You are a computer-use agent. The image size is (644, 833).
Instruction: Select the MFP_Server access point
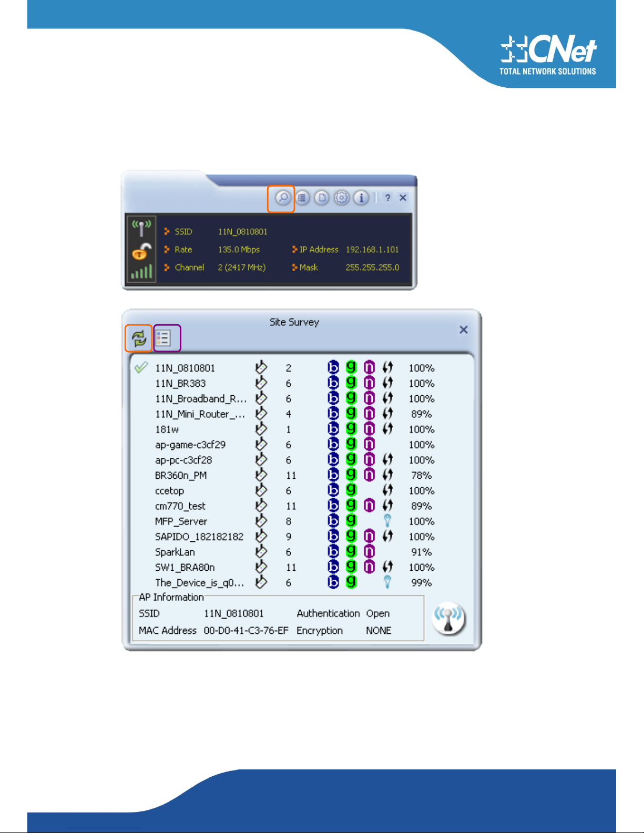(181, 522)
